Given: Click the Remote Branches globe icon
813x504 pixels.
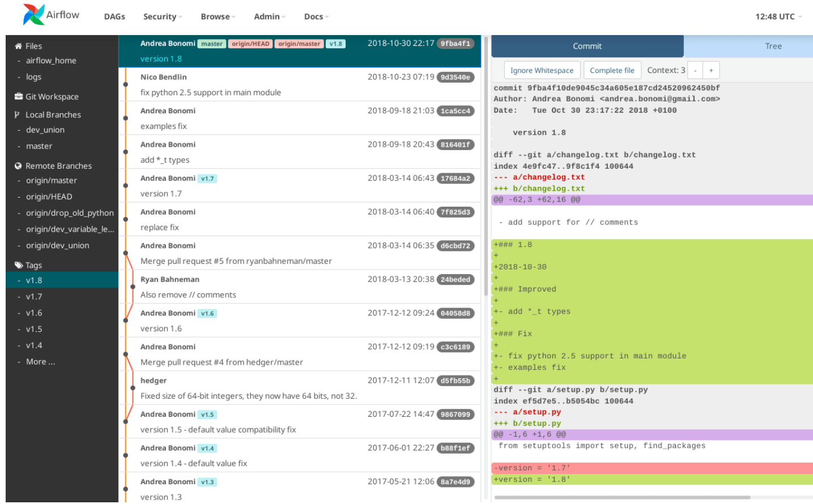Looking at the screenshot, I should click(18, 166).
